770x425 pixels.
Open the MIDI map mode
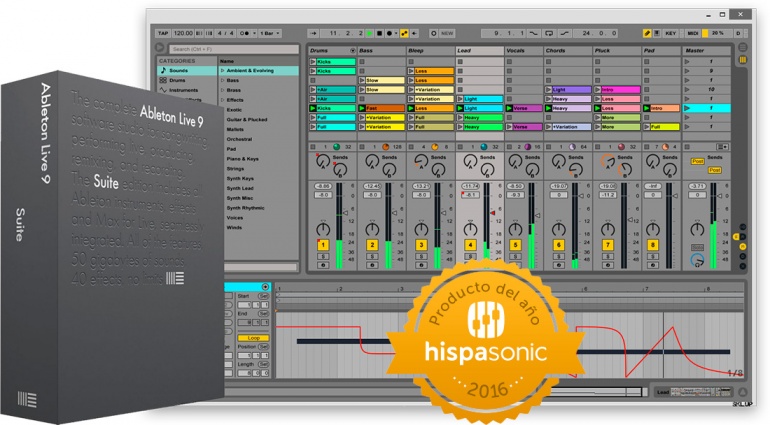point(692,33)
